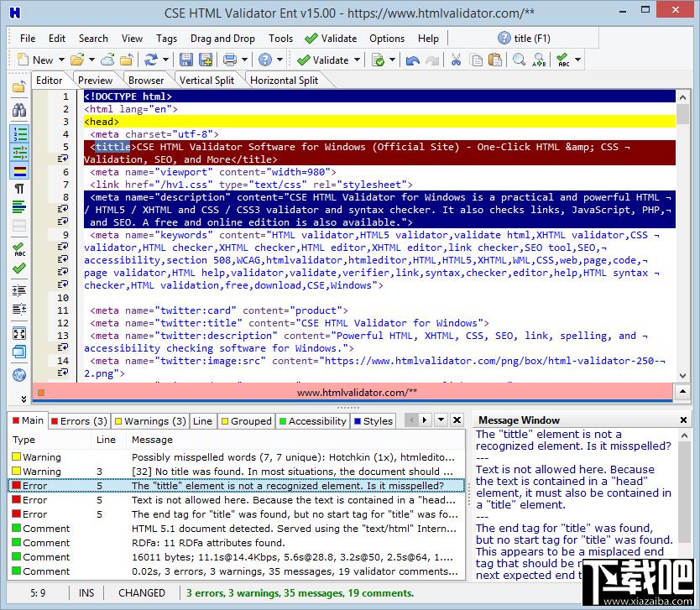The height and width of the screenshot is (610, 700).
Task: Open from web cloud icon
Action: [x=107, y=60]
